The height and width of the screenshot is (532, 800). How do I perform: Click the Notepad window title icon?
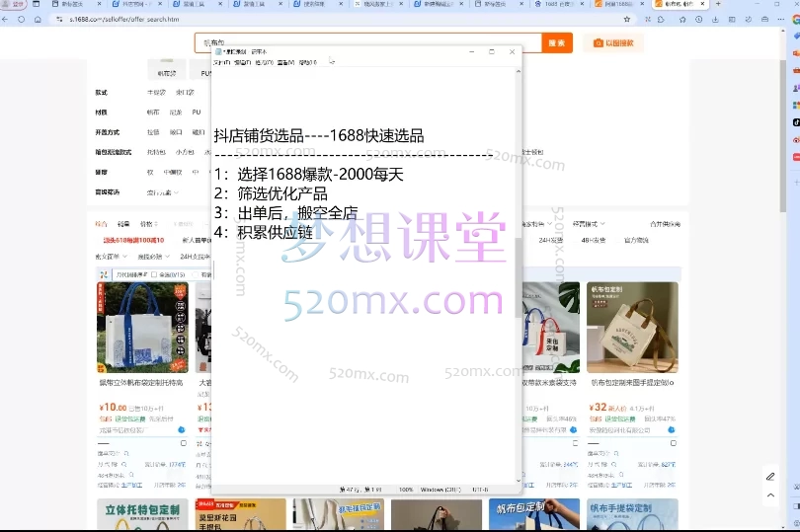(219, 51)
